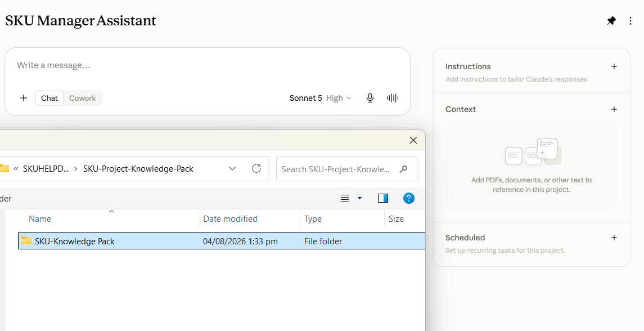This screenshot has height=331, width=644.
Task: Open the file dialog help icon
Action: click(409, 198)
